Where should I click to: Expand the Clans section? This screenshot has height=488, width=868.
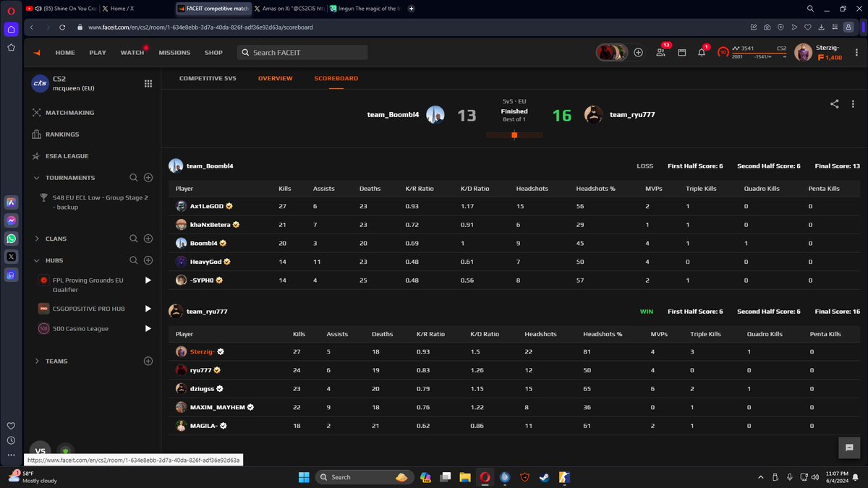(37, 239)
